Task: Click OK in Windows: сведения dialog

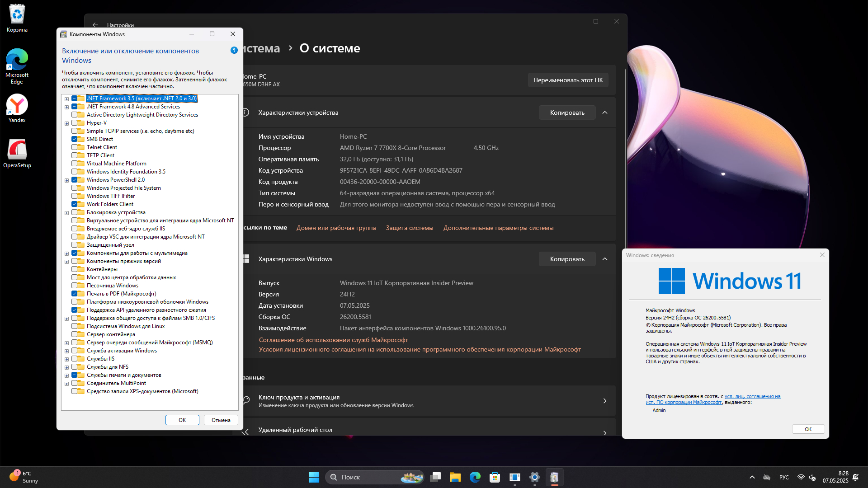Action: click(x=808, y=429)
